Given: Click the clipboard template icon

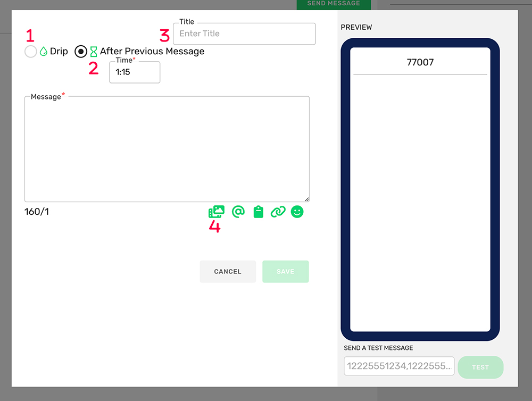Looking at the screenshot, I should (x=259, y=212).
